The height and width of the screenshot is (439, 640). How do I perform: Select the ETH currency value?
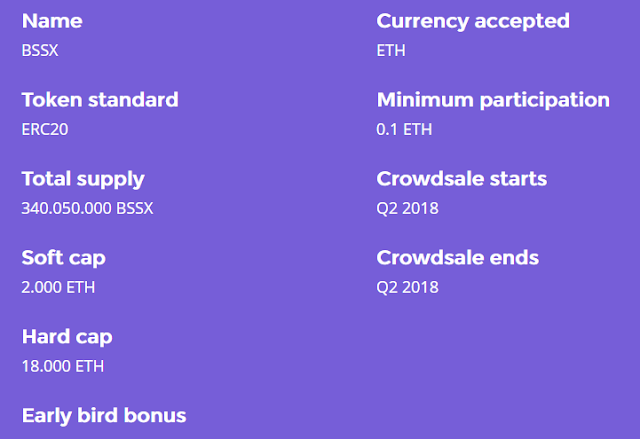click(391, 51)
